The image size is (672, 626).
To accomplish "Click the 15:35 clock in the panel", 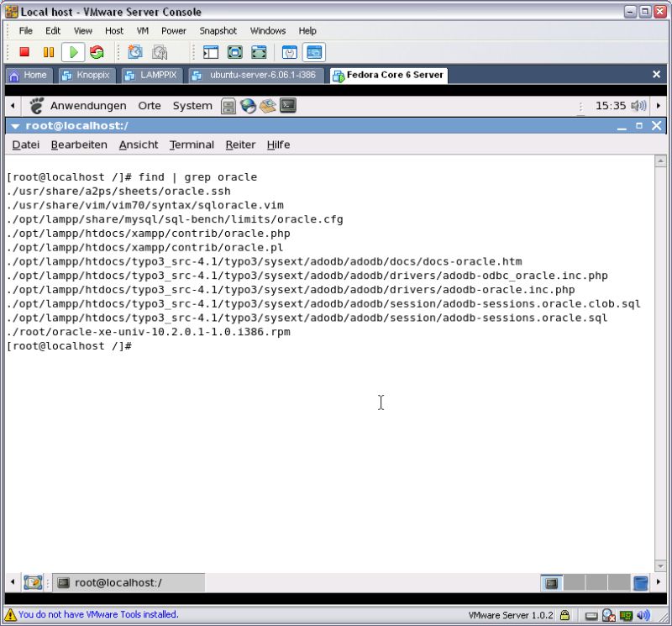I will point(611,106).
